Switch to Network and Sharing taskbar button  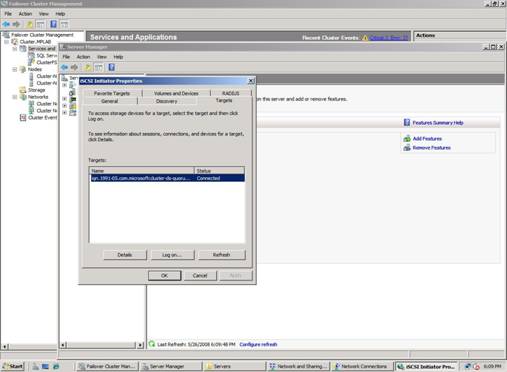point(299,366)
